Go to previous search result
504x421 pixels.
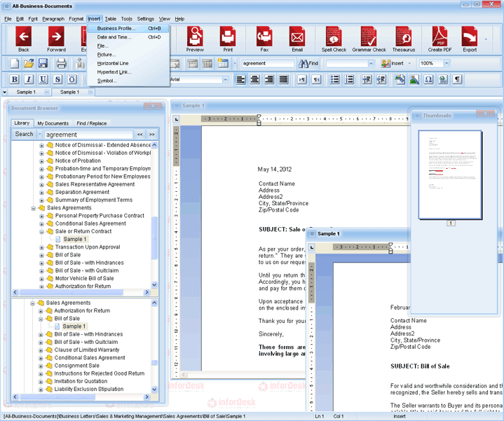[x=139, y=134]
